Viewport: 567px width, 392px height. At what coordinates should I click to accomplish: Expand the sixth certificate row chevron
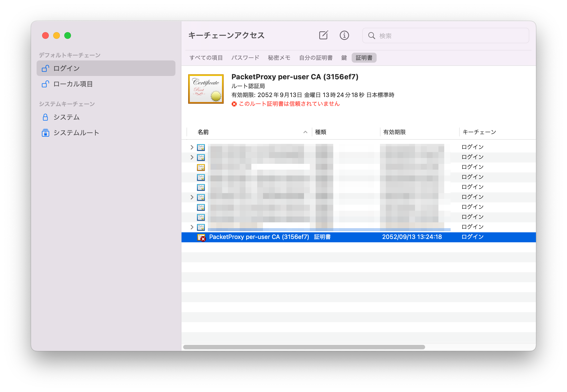click(192, 197)
